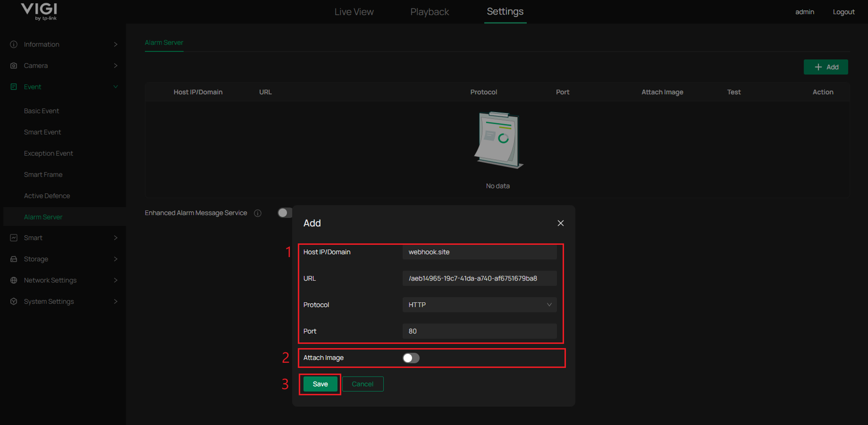Click the Smart sidebar icon
The image size is (868, 425).
pyautogui.click(x=14, y=238)
